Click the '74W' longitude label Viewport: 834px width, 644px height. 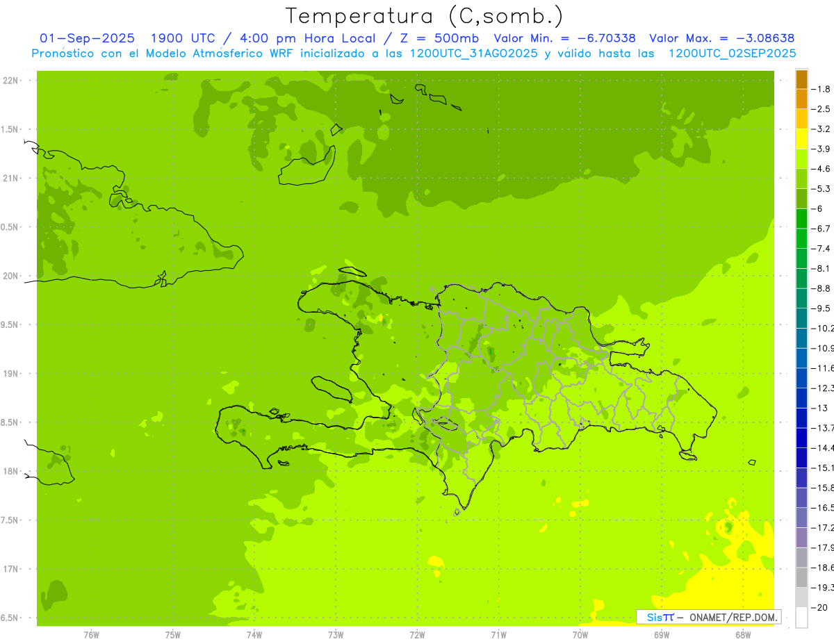(x=254, y=635)
